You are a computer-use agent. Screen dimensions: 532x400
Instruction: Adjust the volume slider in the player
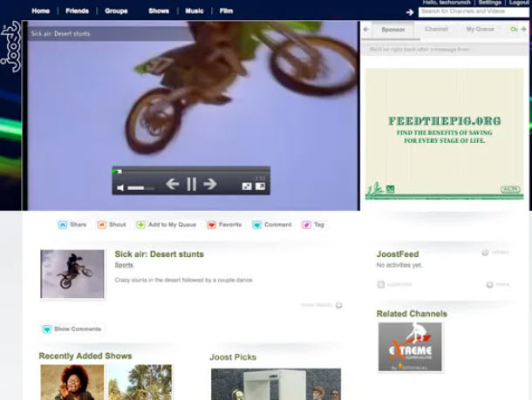tap(140, 188)
